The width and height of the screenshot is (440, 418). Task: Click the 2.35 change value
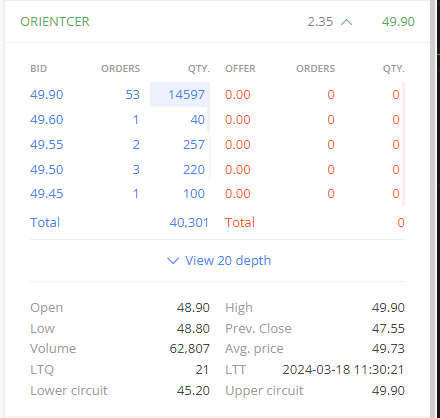(x=320, y=22)
